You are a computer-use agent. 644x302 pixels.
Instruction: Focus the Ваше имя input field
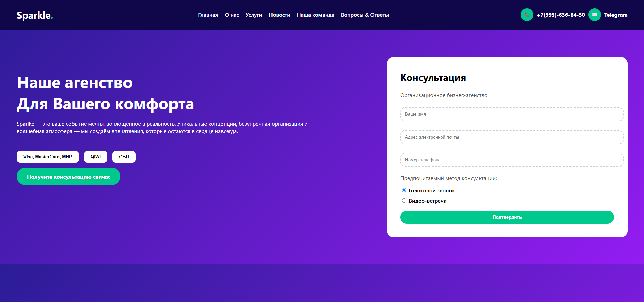512,114
